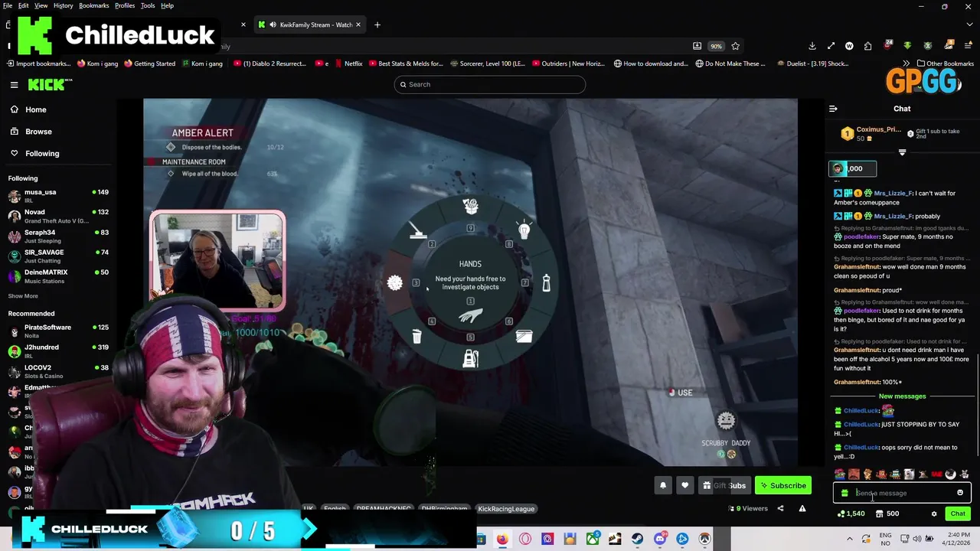Open PirateSoftware recommended channel

click(x=57, y=331)
